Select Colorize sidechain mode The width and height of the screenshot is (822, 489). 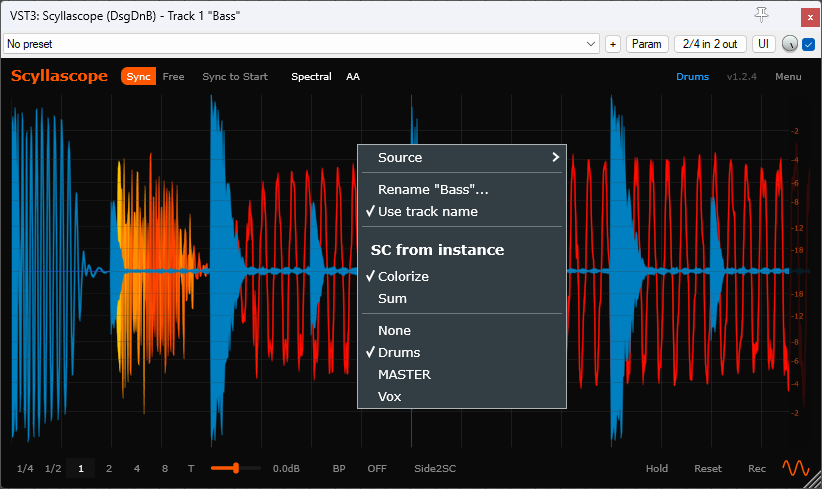[462, 276]
